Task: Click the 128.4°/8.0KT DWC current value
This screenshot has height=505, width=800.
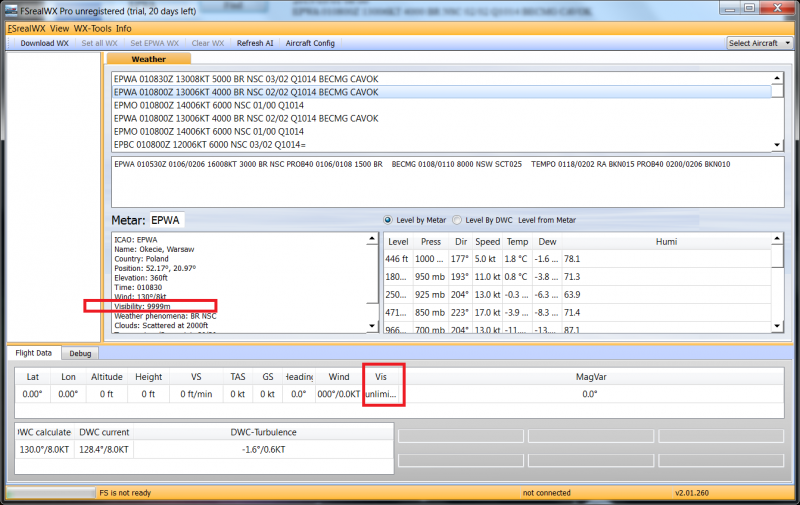Action: pyautogui.click(x=104, y=450)
